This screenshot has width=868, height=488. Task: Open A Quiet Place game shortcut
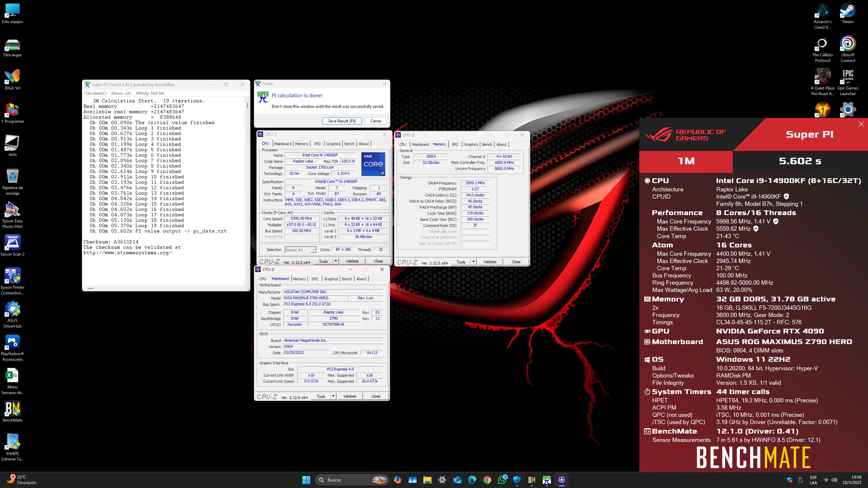tap(823, 82)
